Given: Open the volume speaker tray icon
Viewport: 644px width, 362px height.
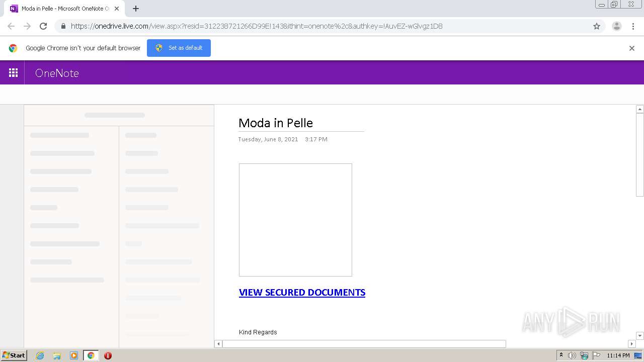Looking at the screenshot, I should pyautogui.click(x=572, y=355).
